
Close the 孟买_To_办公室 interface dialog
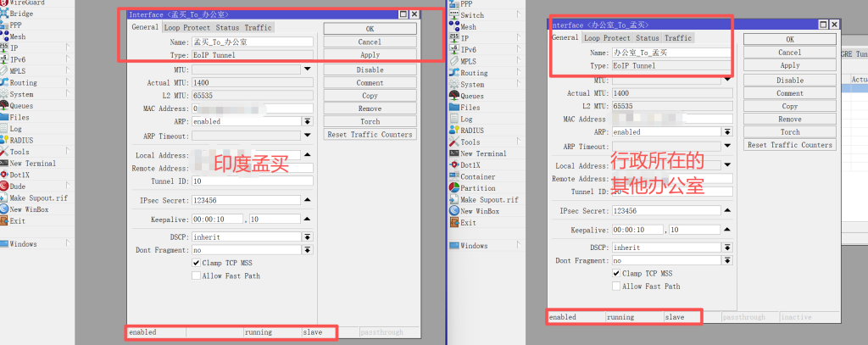pyautogui.click(x=414, y=14)
